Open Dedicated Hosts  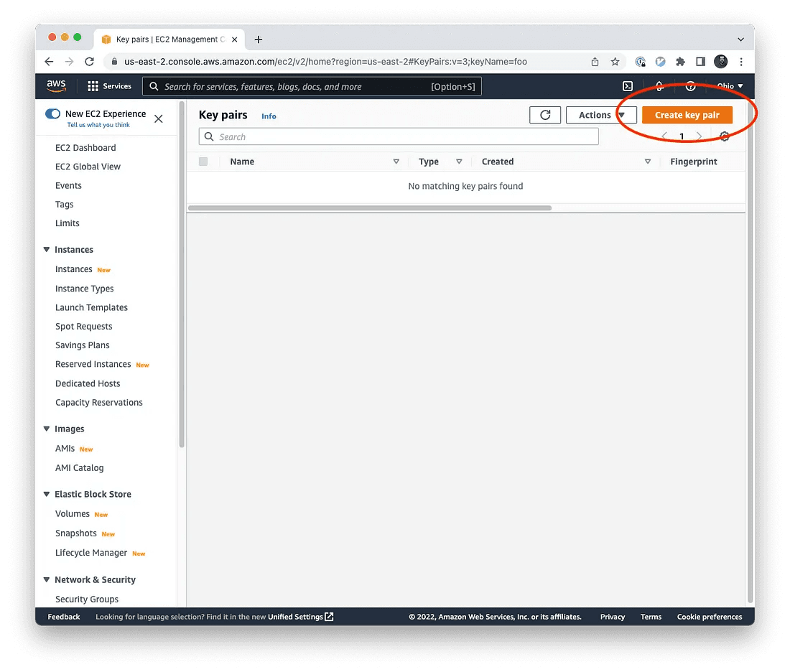coord(88,384)
